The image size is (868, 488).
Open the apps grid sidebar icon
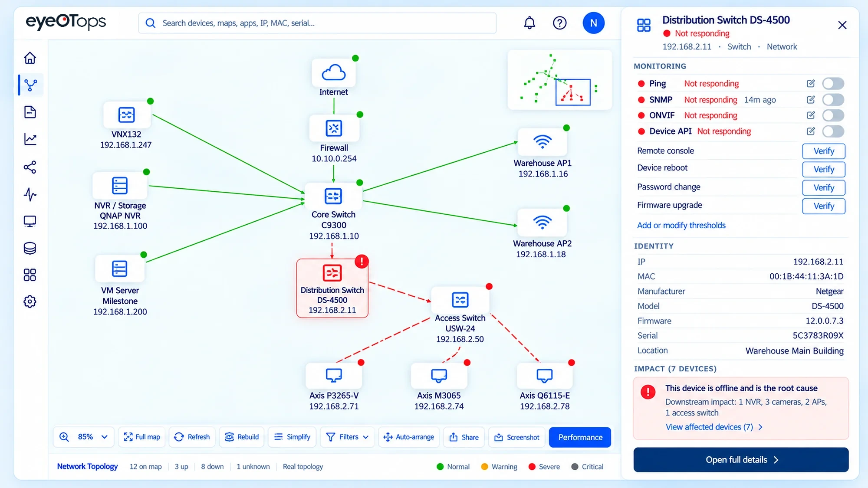coord(30,275)
